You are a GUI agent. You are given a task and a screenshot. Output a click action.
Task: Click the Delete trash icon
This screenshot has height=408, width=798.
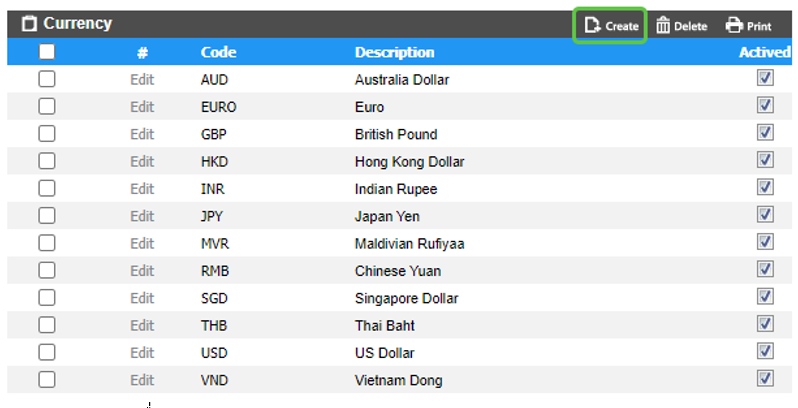[x=663, y=26]
